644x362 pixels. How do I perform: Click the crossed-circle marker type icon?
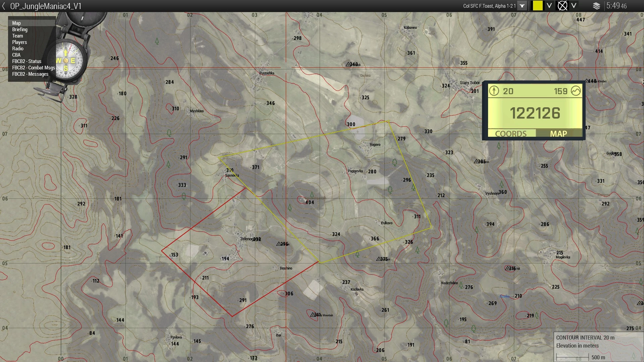(x=562, y=6)
